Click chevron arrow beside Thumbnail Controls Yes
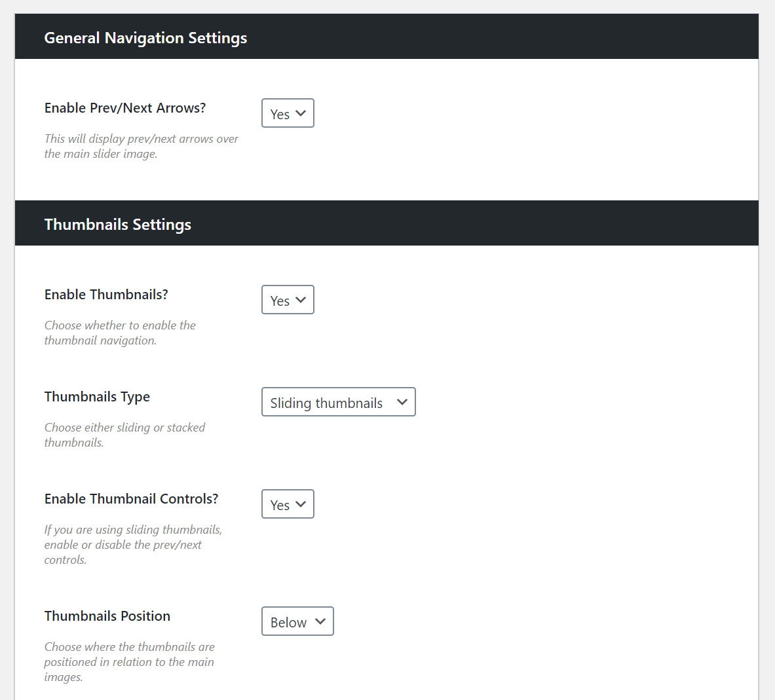 click(301, 504)
